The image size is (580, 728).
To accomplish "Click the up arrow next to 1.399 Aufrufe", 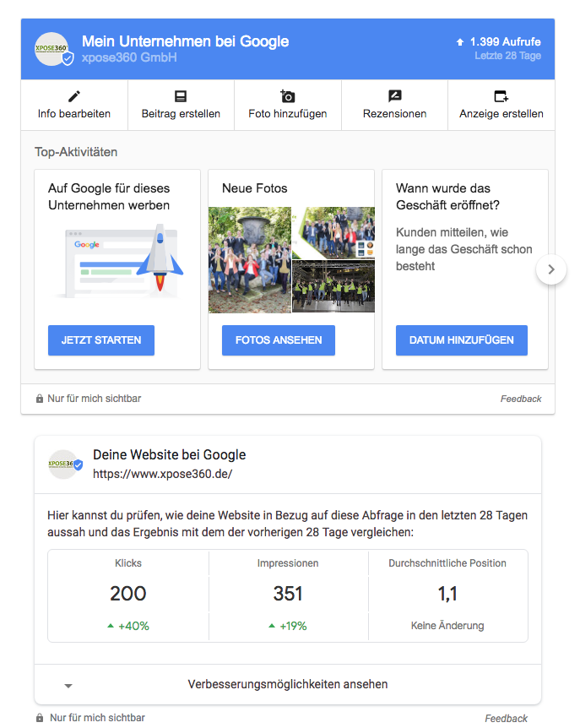I will (x=460, y=42).
